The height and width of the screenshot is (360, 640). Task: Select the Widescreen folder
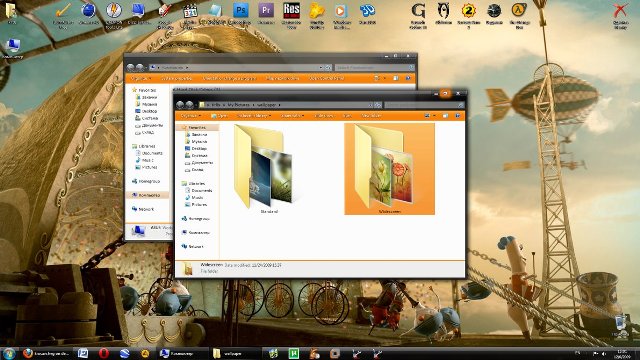tap(389, 169)
